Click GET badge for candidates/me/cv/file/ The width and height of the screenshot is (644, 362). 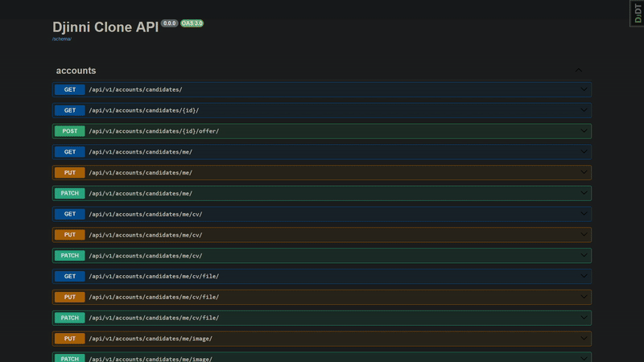coord(70,276)
